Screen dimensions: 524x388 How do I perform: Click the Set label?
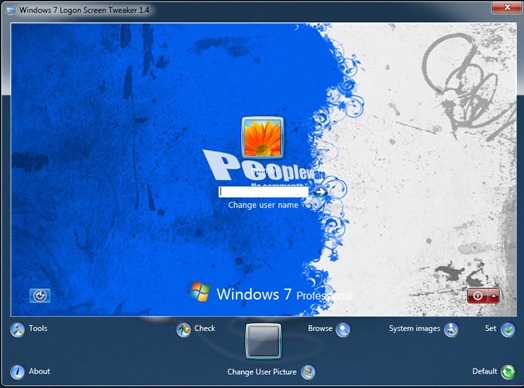click(x=491, y=328)
